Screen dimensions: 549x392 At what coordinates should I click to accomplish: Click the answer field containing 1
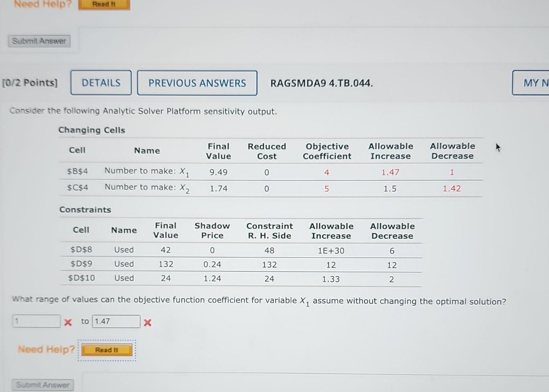point(36,321)
